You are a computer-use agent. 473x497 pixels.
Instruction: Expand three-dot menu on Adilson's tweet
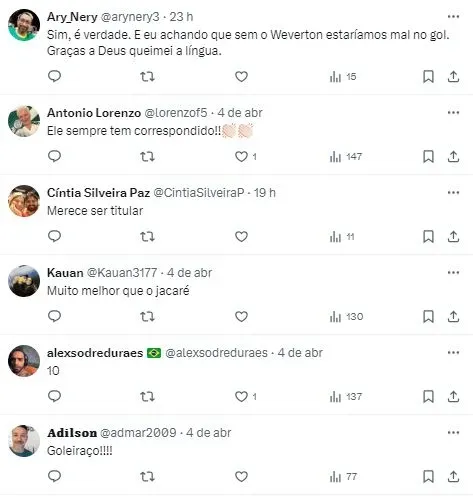[453, 433]
